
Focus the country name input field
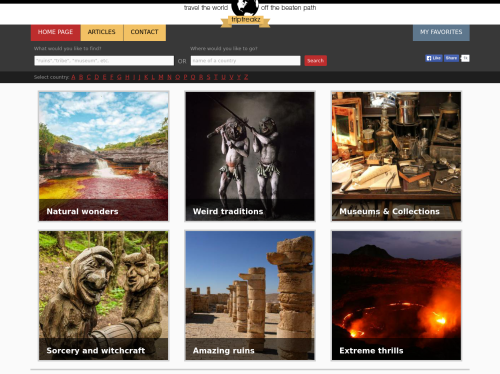tap(245, 61)
